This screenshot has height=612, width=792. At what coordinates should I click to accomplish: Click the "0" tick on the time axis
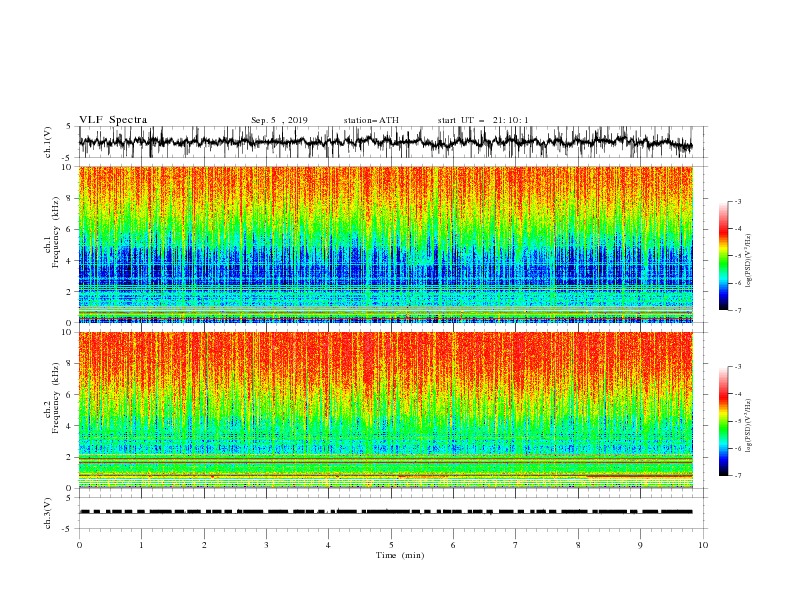(79, 545)
